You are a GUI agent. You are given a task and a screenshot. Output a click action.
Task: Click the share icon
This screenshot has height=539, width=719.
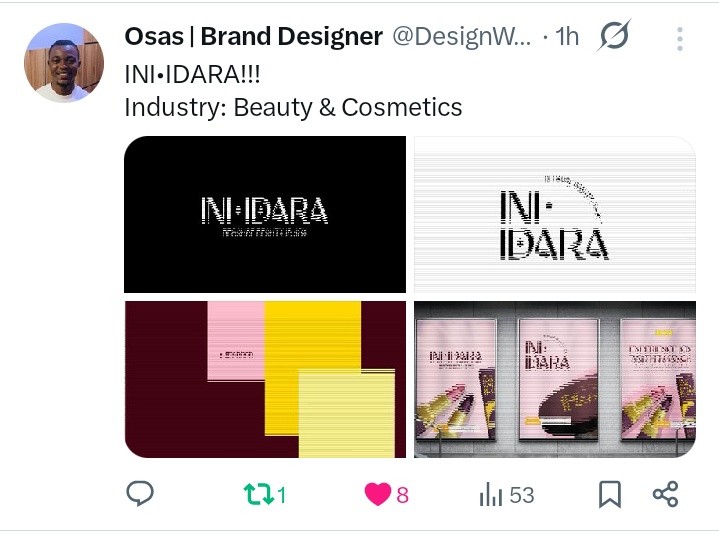[665, 494]
